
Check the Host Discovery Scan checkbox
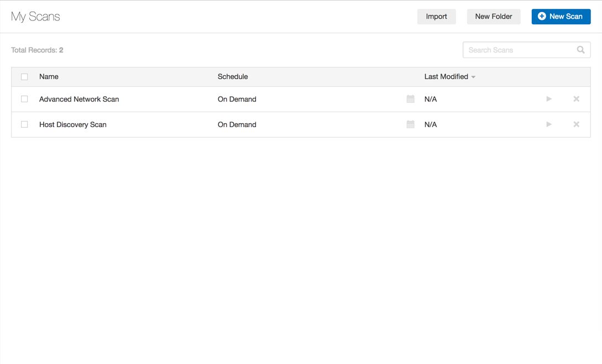(24, 125)
